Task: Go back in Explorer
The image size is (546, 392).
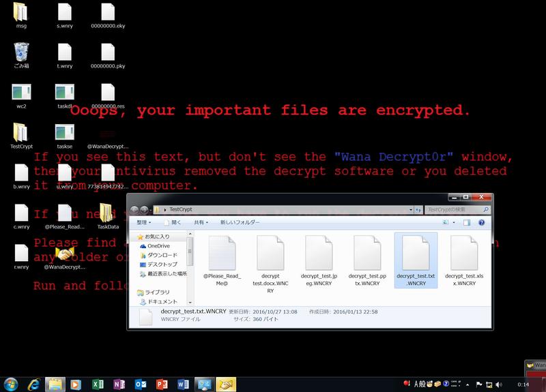Action: click(x=134, y=210)
